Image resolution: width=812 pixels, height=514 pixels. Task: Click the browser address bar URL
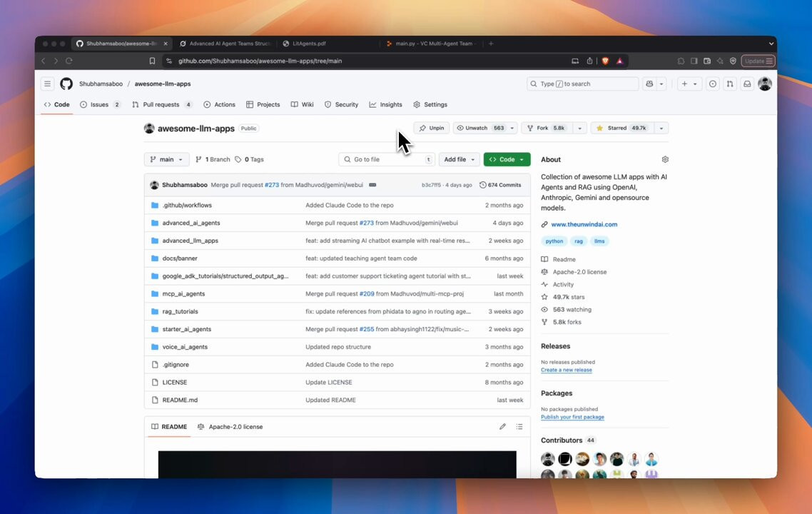[260, 61]
